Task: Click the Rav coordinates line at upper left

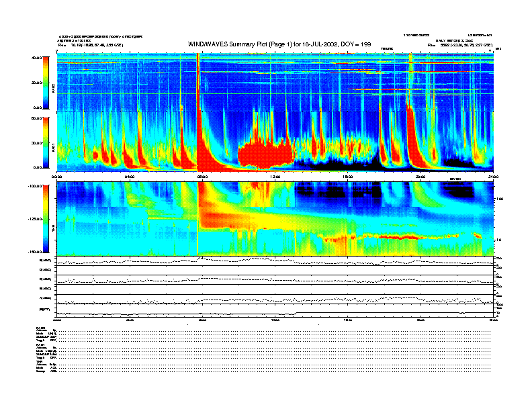Action: coord(91,45)
